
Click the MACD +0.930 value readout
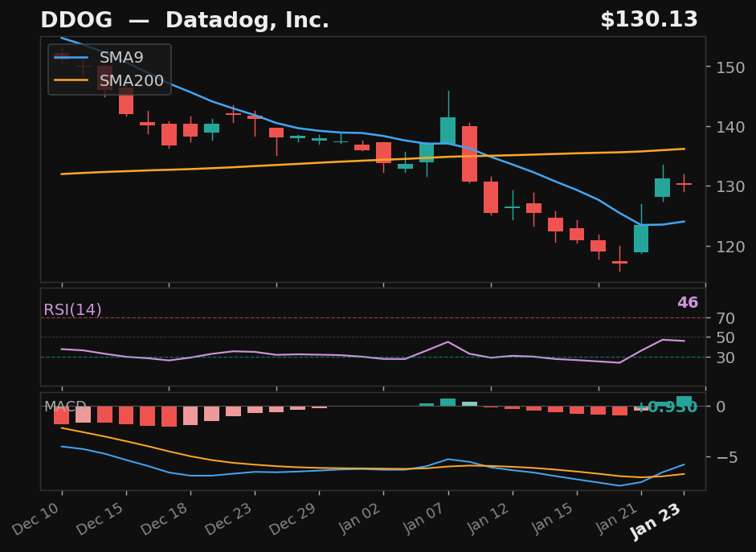coord(667,407)
